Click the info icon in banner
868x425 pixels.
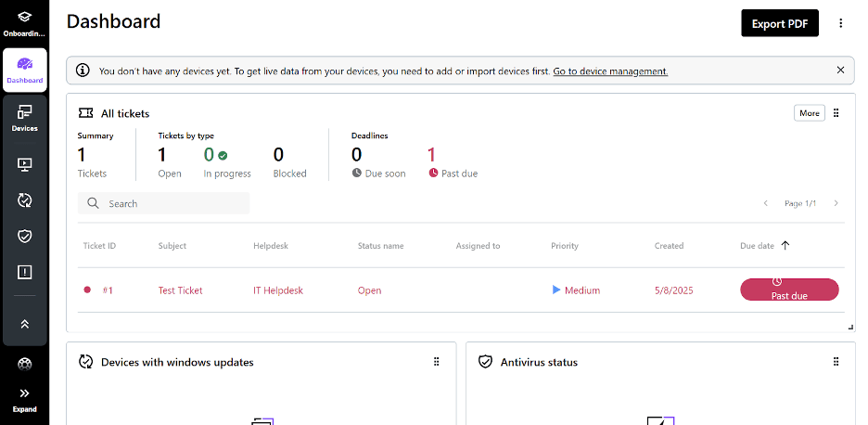(83, 71)
